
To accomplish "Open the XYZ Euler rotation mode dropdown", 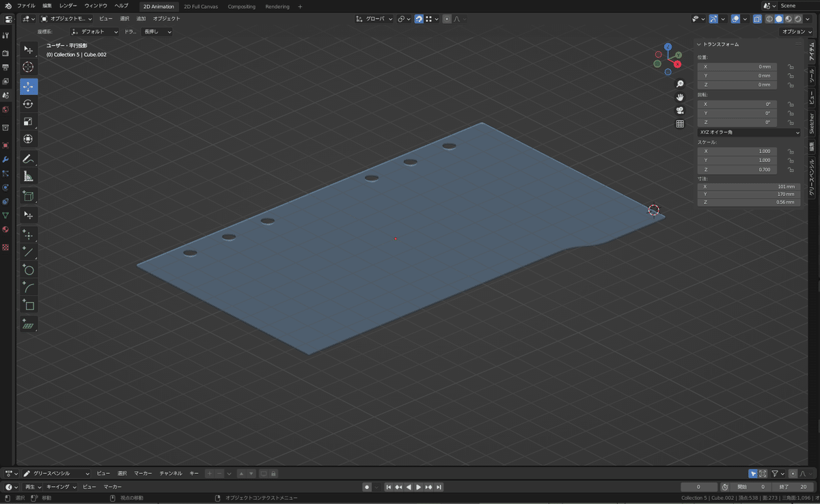I will tap(748, 132).
